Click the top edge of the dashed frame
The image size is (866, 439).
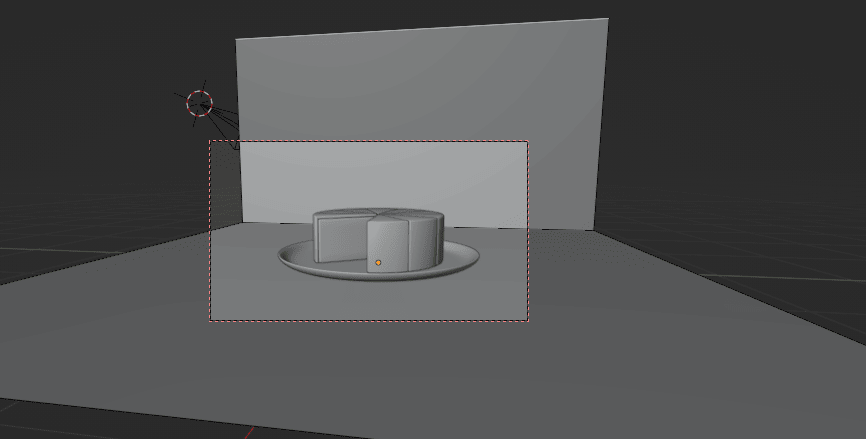tap(370, 141)
